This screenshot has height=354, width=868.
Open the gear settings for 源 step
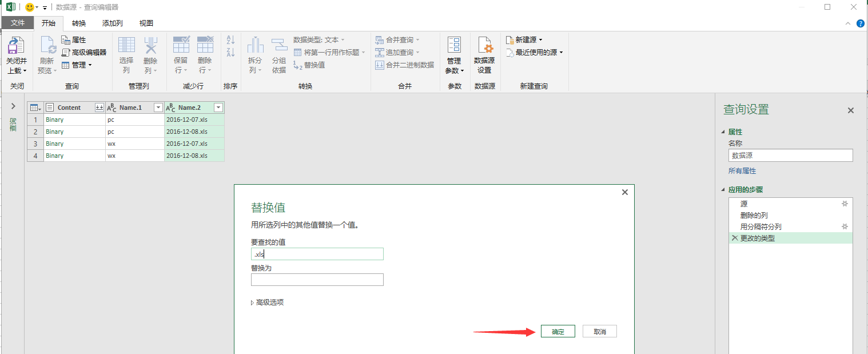click(845, 204)
